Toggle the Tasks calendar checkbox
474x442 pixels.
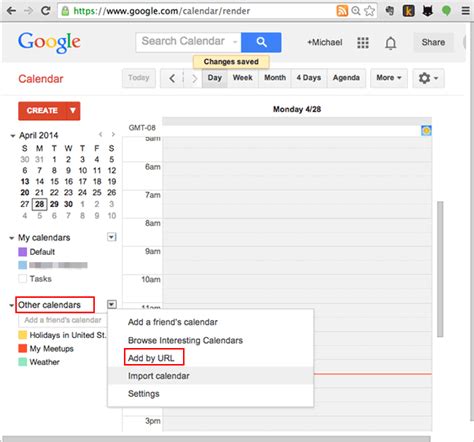[x=22, y=279]
